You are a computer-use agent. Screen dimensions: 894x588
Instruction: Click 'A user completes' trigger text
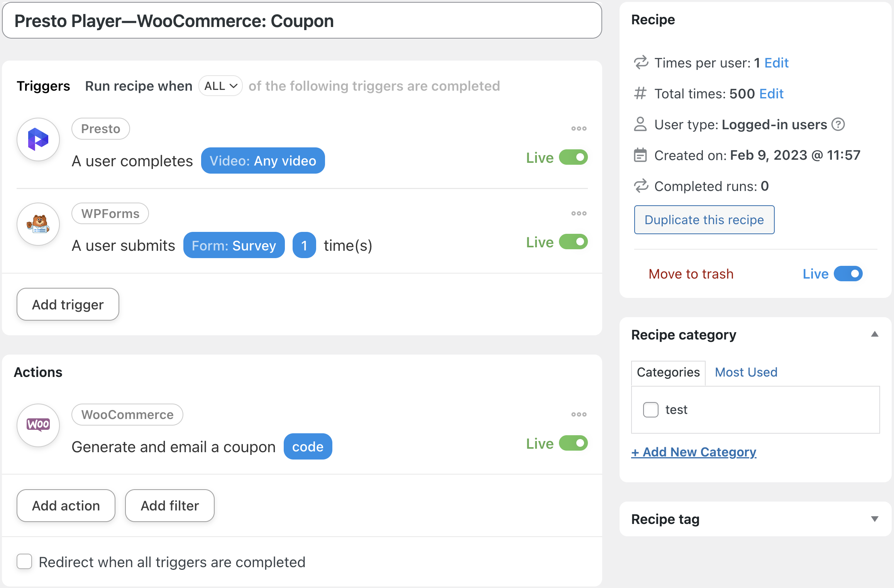[x=132, y=161]
